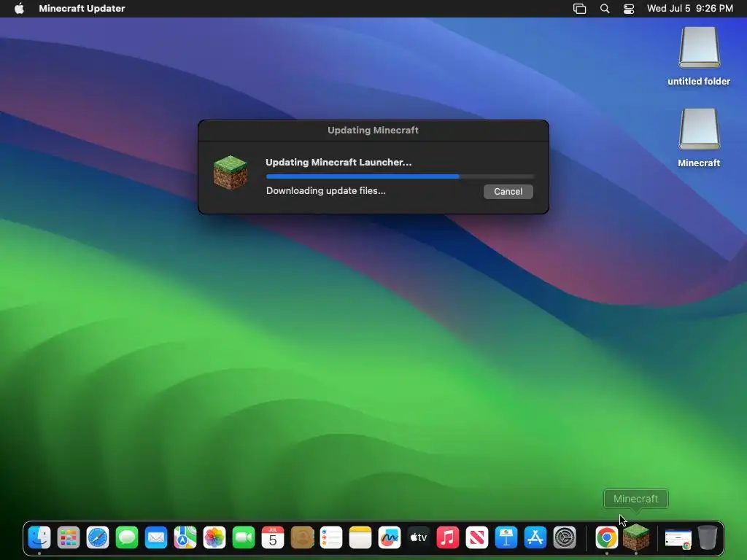This screenshot has height=560, width=747.
Task: Click the "Updating Minecraft Launcher..." heading text
Action: click(x=338, y=163)
